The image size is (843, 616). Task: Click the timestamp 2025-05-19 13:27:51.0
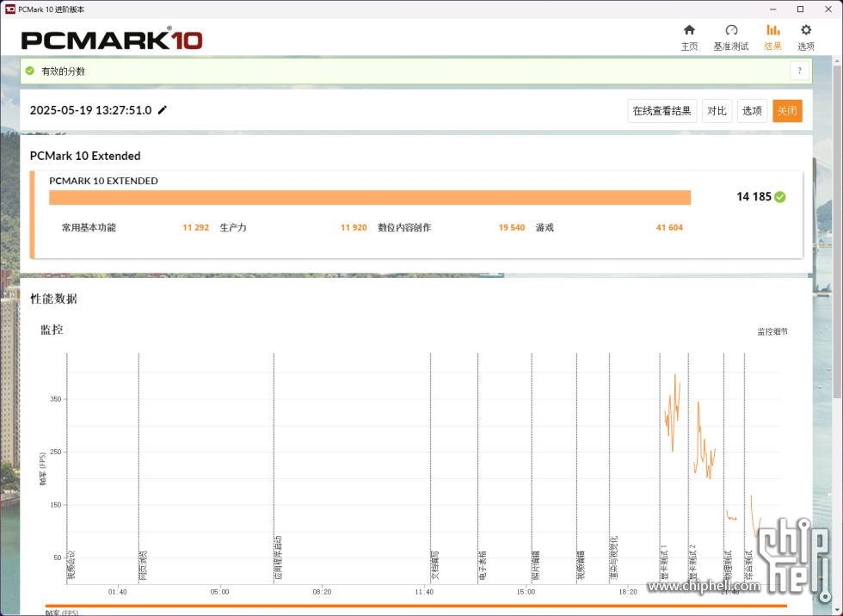pyautogui.click(x=90, y=110)
